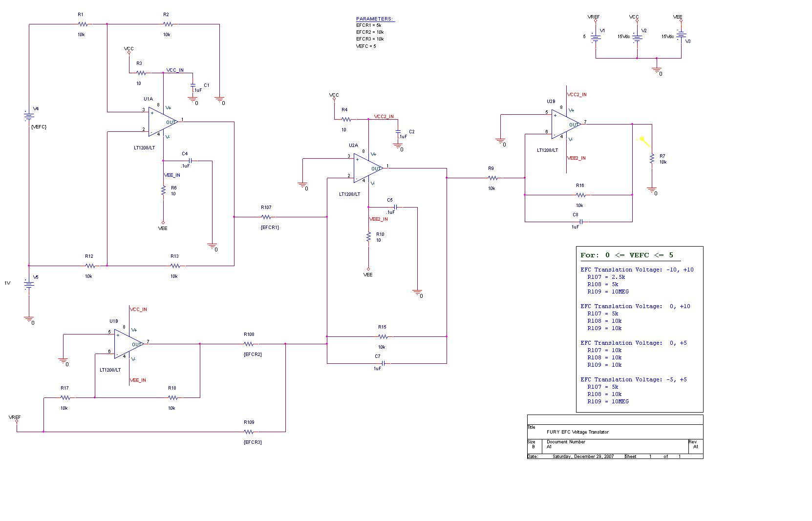Click the R1 resistor symbol

(x=83, y=24)
